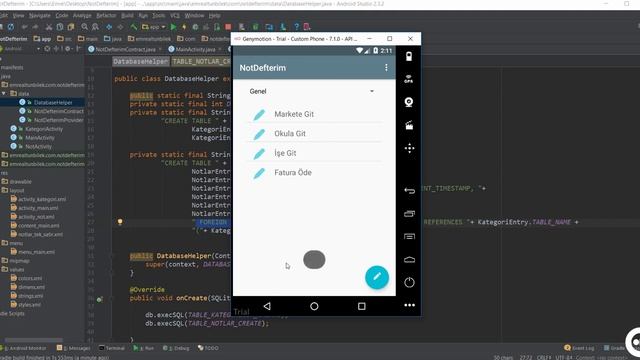Tap the İşe Git note
This screenshot has height=360, width=640.
pos(315,153)
